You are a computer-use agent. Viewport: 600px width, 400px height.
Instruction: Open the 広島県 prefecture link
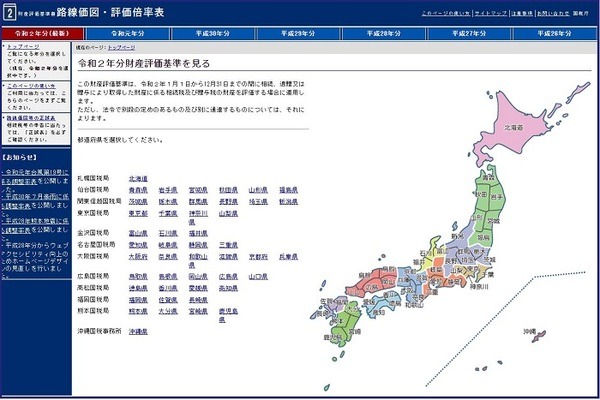tap(228, 276)
